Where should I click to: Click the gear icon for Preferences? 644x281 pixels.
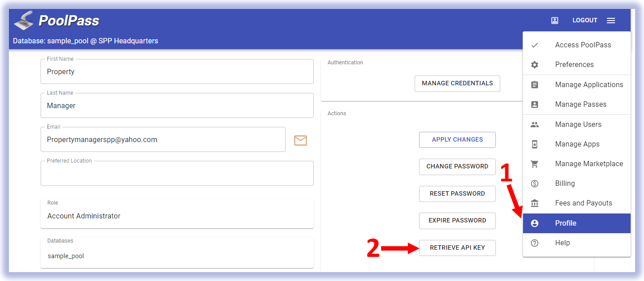click(535, 65)
